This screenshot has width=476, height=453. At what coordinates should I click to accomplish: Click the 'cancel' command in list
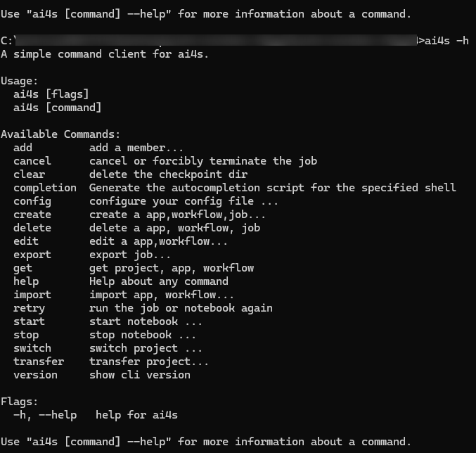point(32,161)
